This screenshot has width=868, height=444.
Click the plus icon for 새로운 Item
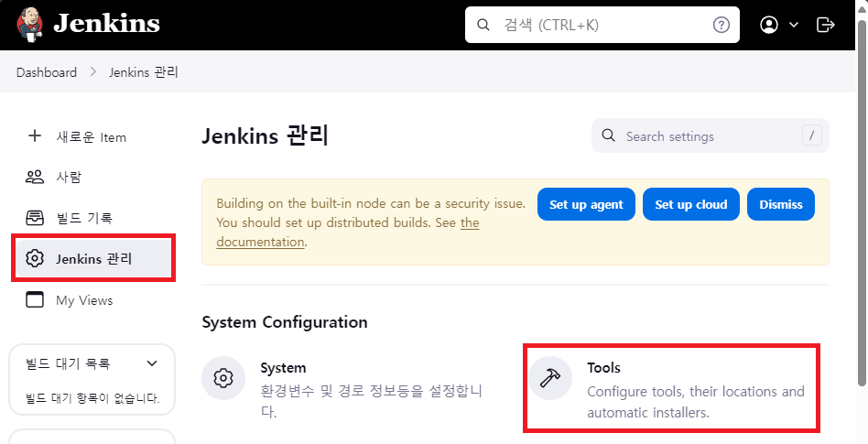[34, 136]
